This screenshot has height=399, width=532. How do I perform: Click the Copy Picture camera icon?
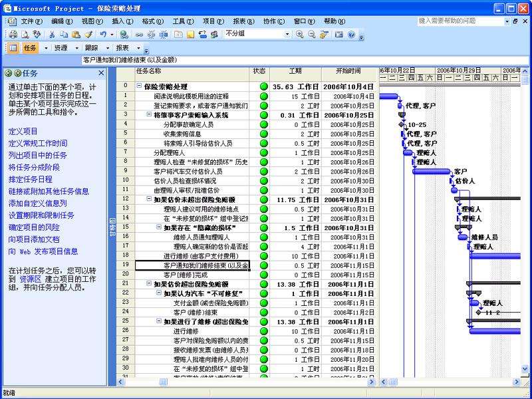(339, 35)
